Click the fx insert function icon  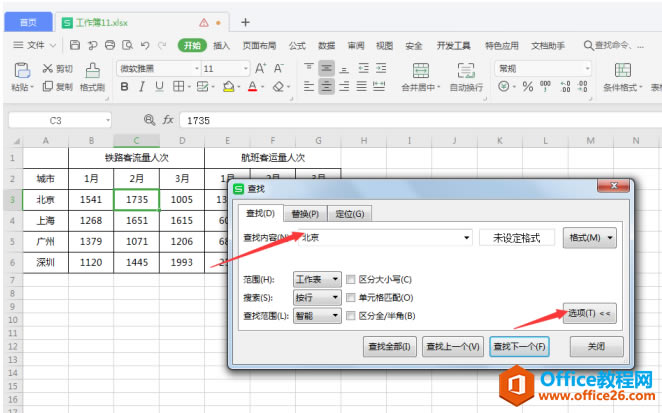[168, 120]
